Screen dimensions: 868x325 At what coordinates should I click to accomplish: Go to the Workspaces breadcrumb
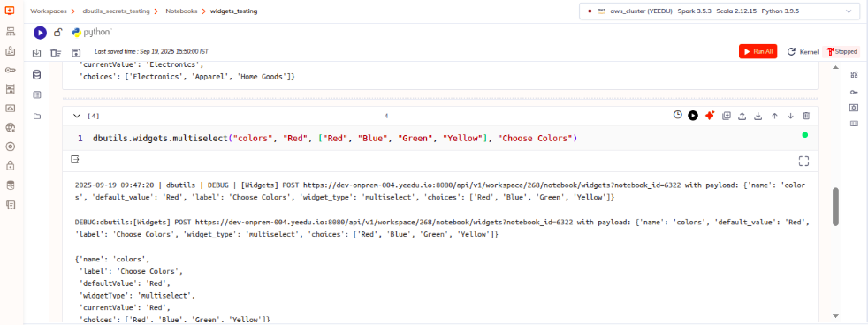click(x=48, y=11)
